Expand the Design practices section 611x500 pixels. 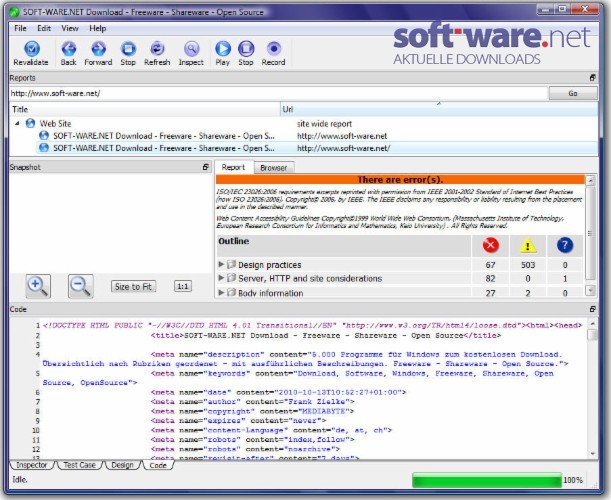pyautogui.click(x=221, y=264)
